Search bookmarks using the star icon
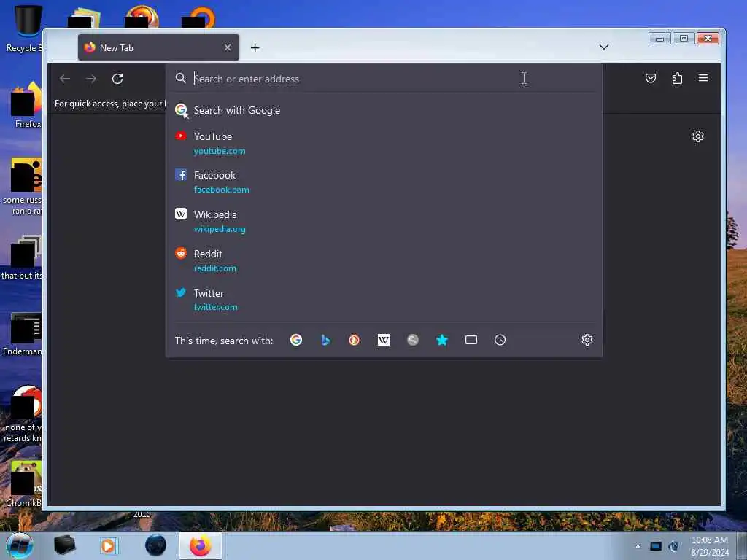 click(x=442, y=340)
